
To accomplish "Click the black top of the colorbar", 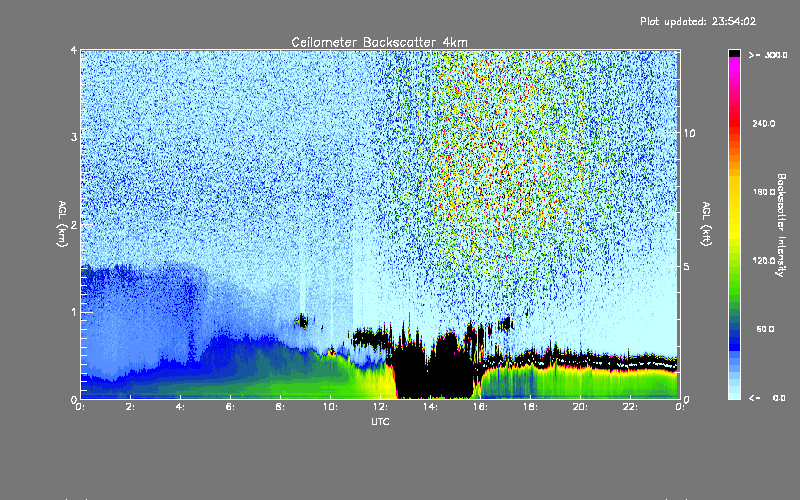I will 734,53.
